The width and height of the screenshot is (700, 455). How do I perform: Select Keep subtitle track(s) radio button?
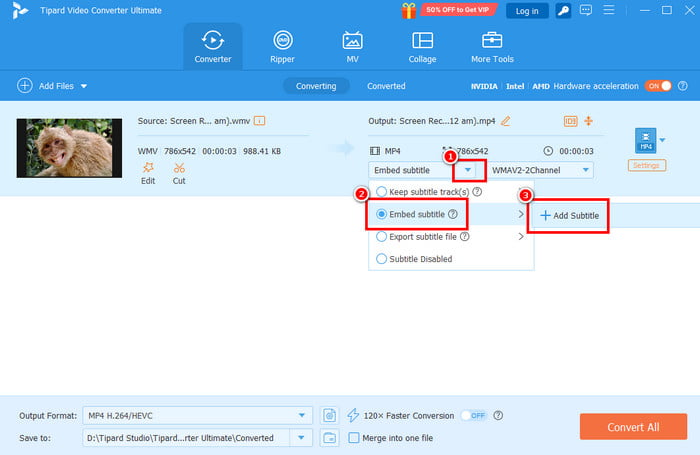point(381,192)
